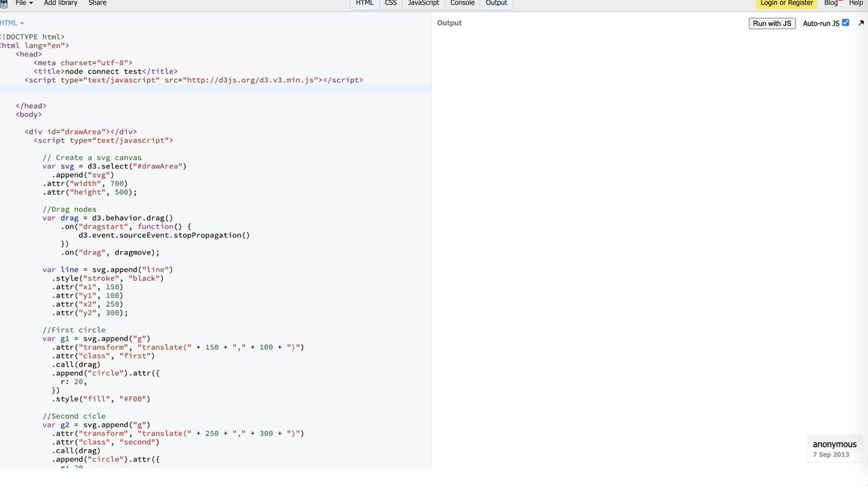Pop out the output with arrow icon
Screen dimensions: 868x486
click(861, 23)
